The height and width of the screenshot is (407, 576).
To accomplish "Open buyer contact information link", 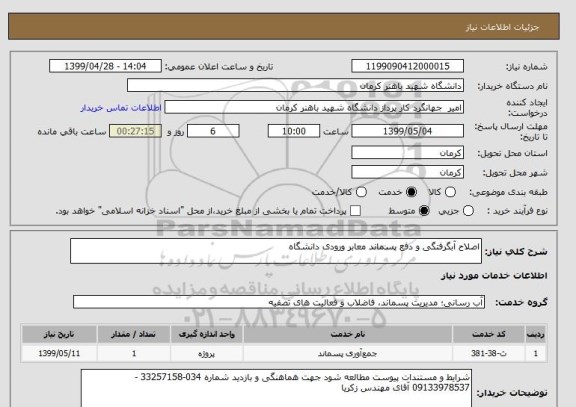I will coord(121,108).
